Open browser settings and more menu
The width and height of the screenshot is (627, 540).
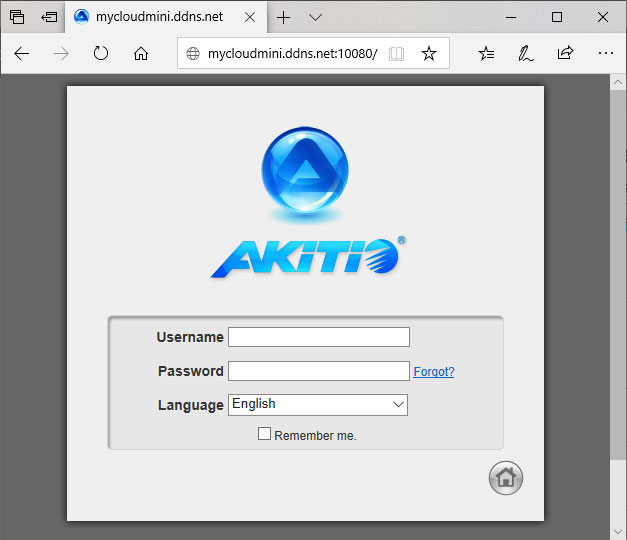tap(605, 54)
